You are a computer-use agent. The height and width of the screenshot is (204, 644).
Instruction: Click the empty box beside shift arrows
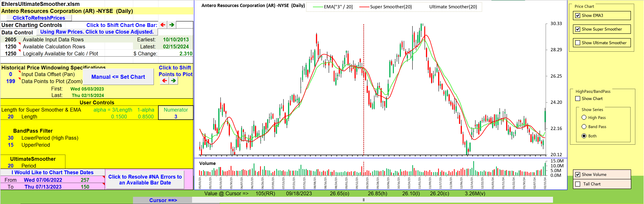click(x=184, y=25)
